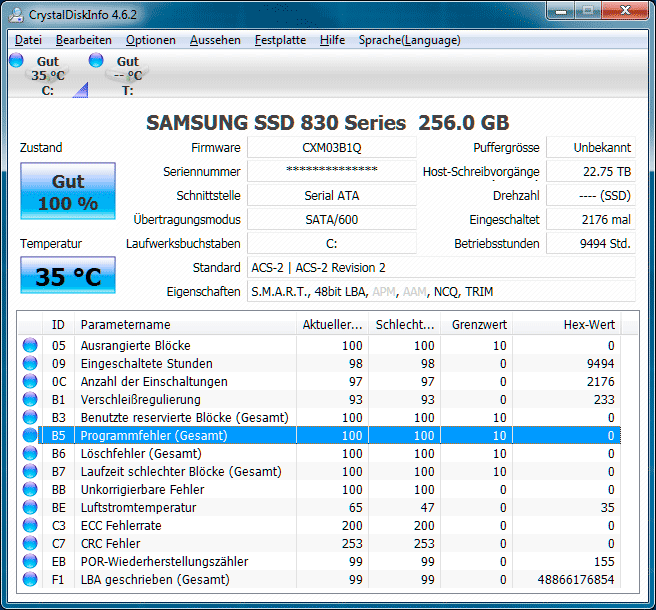Click status orb of LBA geschrieben (Gesamt) row
656x610 pixels.
pyautogui.click(x=30, y=579)
